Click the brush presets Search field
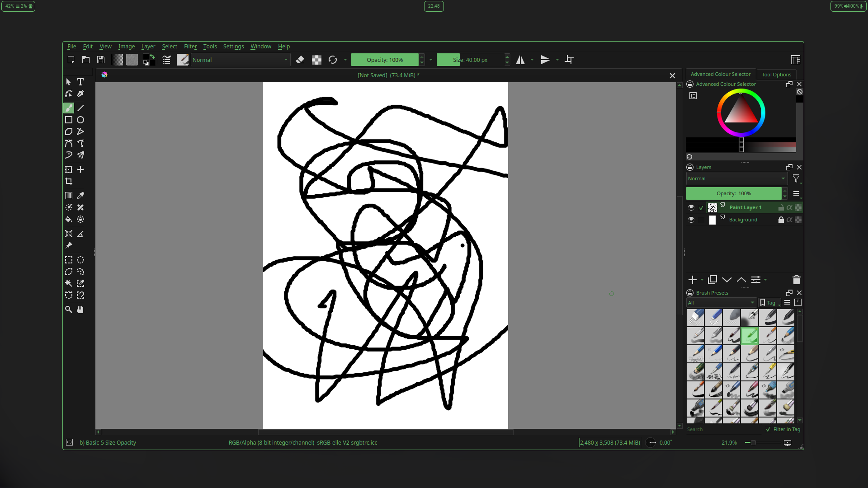 click(723, 429)
